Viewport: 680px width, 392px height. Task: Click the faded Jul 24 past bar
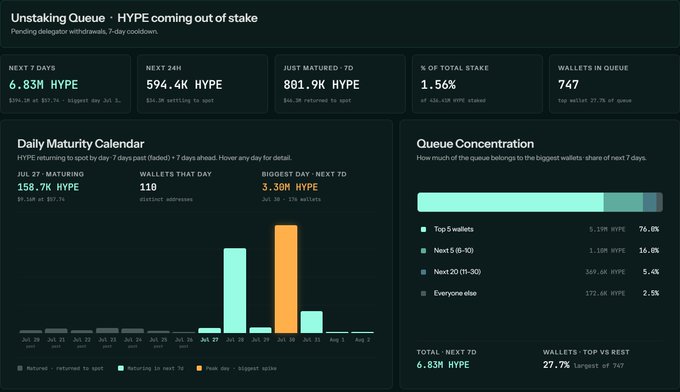click(133, 331)
